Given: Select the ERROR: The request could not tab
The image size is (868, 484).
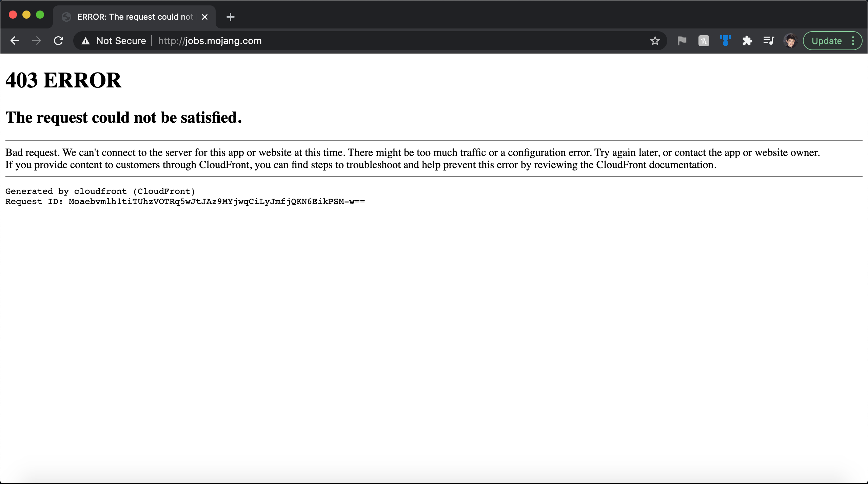Looking at the screenshot, I should click(x=135, y=17).
